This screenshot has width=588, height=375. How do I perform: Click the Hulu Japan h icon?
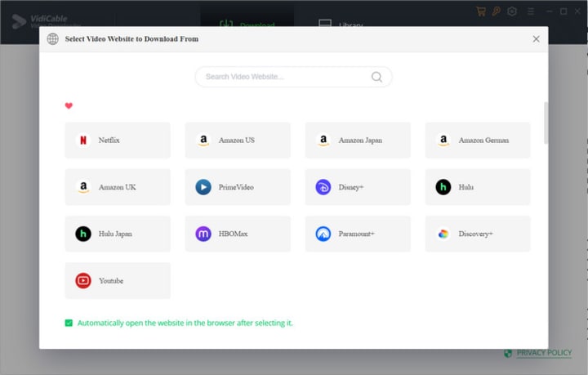(x=83, y=234)
